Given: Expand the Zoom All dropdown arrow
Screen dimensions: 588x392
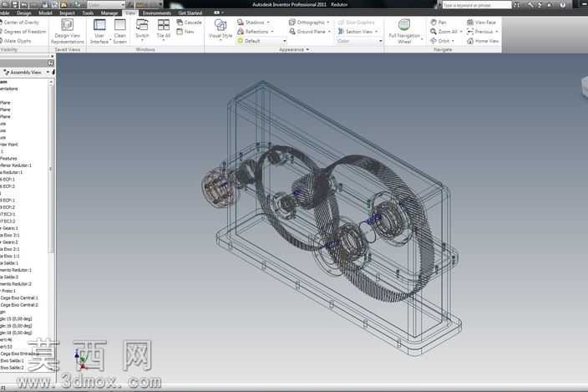Looking at the screenshot, I should [x=461, y=32].
